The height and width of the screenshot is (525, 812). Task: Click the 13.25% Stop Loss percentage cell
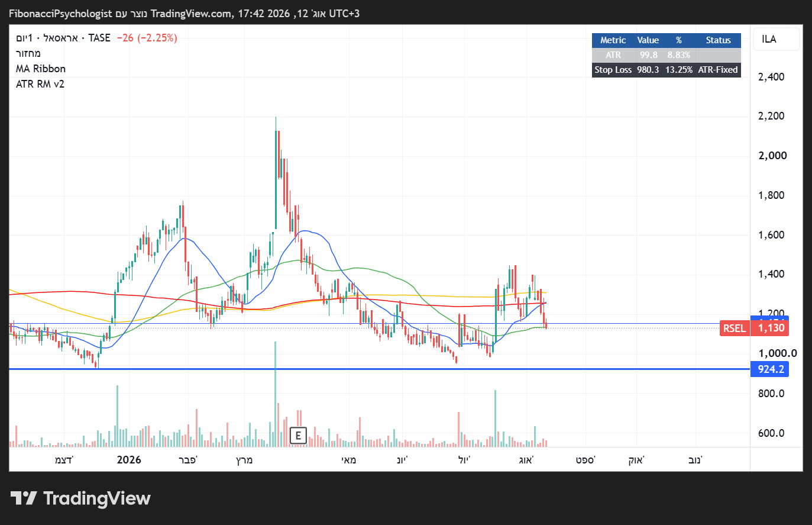[x=679, y=70]
